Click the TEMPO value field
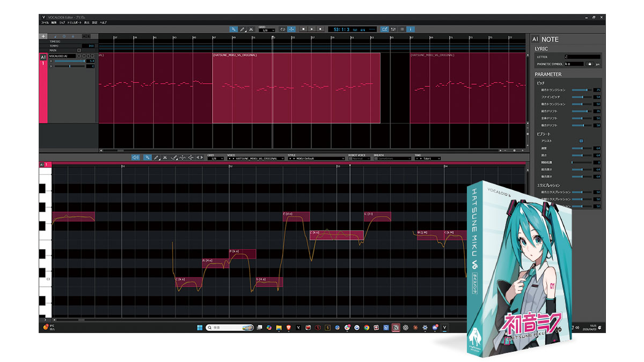The image size is (644, 362). 88,46
